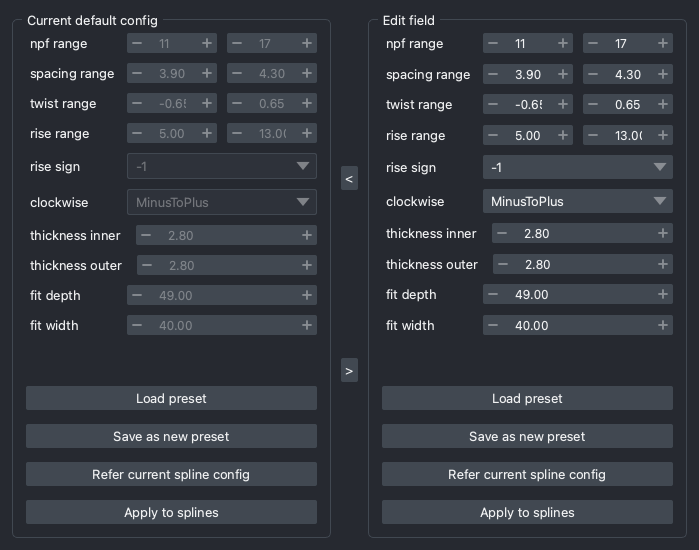Decrease Edit field twist range minimum value
Viewport: 699px width, 550px height.
pos(493,105)
